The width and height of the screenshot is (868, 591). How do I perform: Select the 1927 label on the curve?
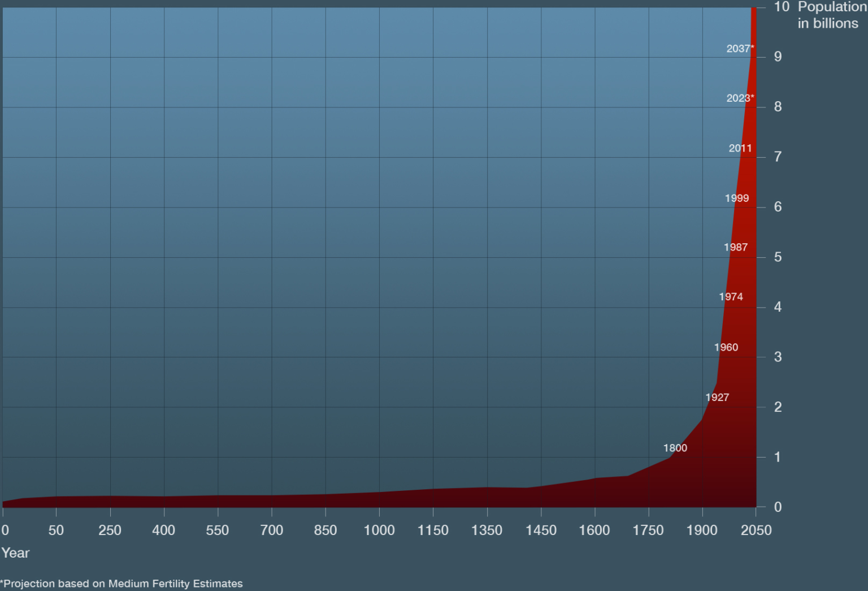[x=717, y=398]
